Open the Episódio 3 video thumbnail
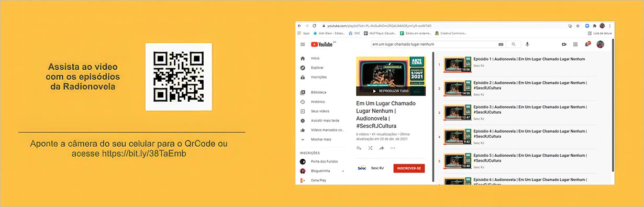The image size is (644, 207). (458, 113)
